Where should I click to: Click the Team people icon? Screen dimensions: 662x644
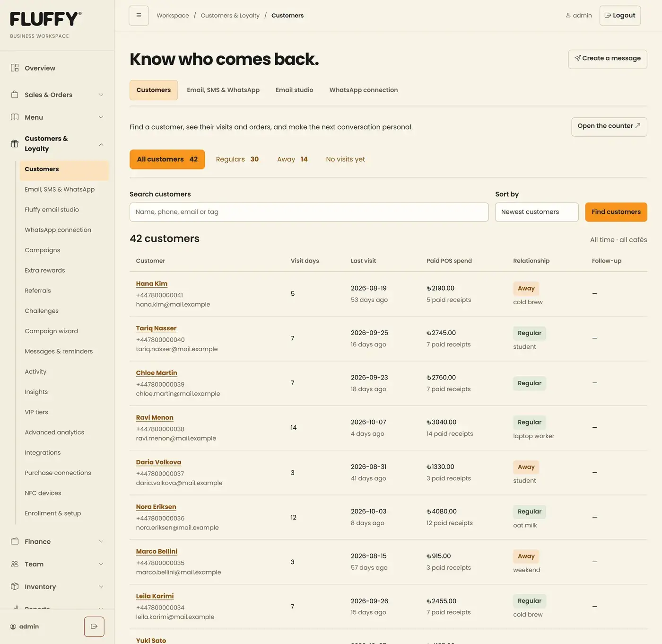pyautogui.click(x=15, y=564)
